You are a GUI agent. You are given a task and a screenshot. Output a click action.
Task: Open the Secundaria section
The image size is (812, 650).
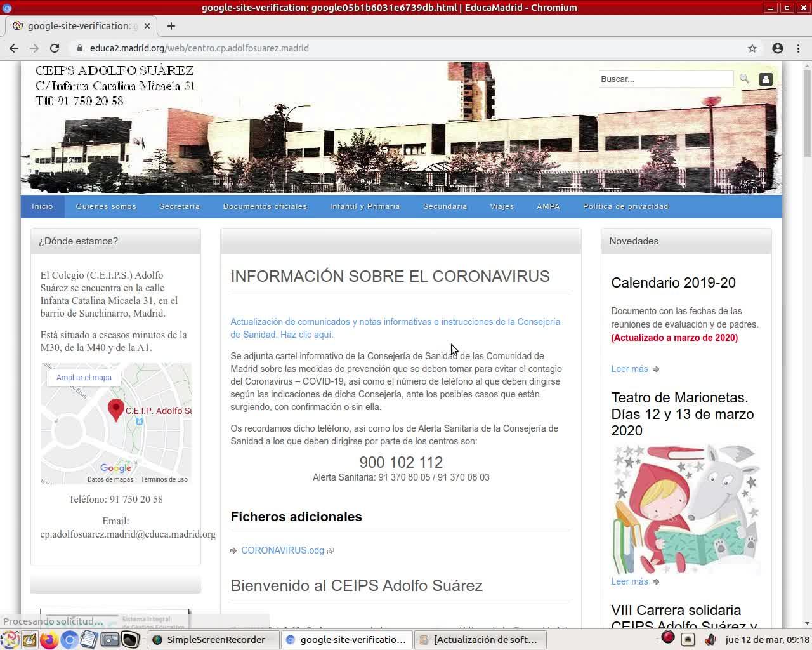(445, 206)
